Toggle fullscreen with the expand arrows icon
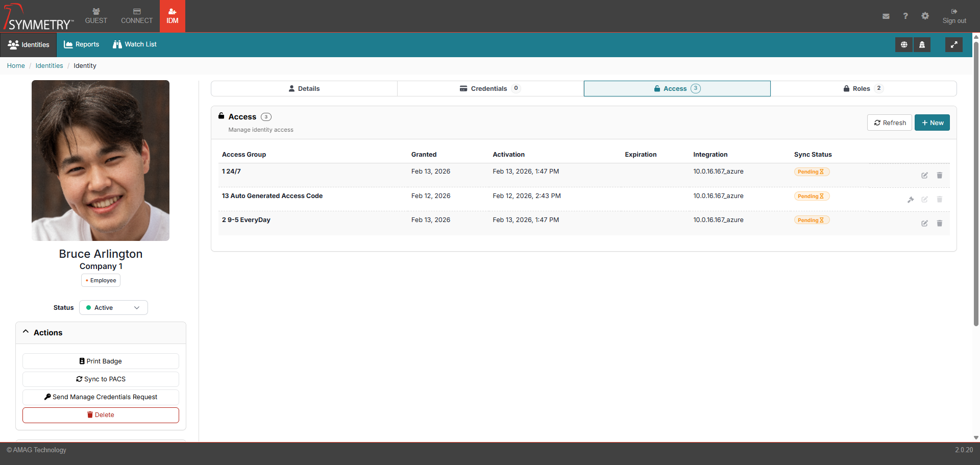The height and width of the screenshot is (465, 980). point(953,45)
